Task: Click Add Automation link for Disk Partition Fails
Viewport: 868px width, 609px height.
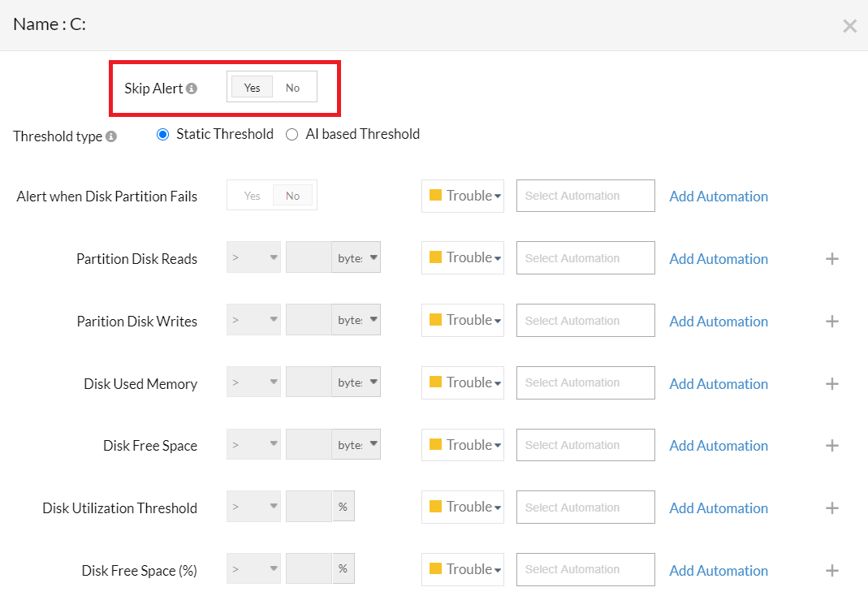Action: click(x=718, y=197)
